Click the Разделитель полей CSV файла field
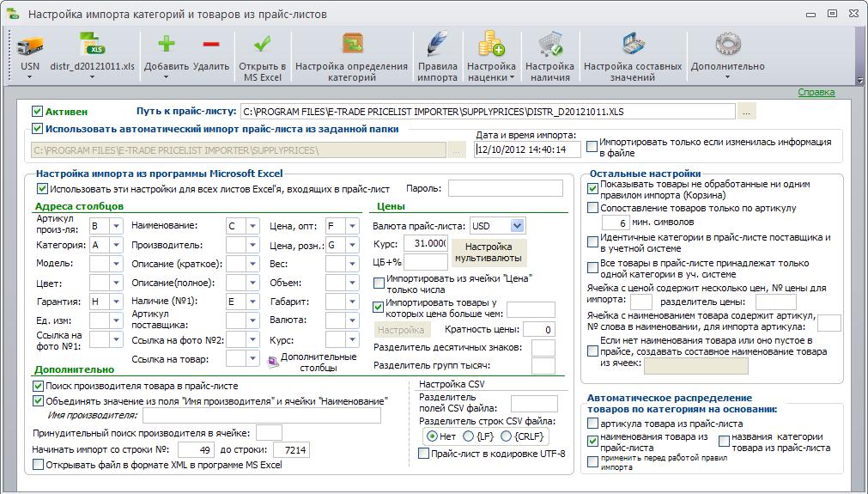Image resolution: width=868 pixels, height=494 pixels. coord(534,404)
